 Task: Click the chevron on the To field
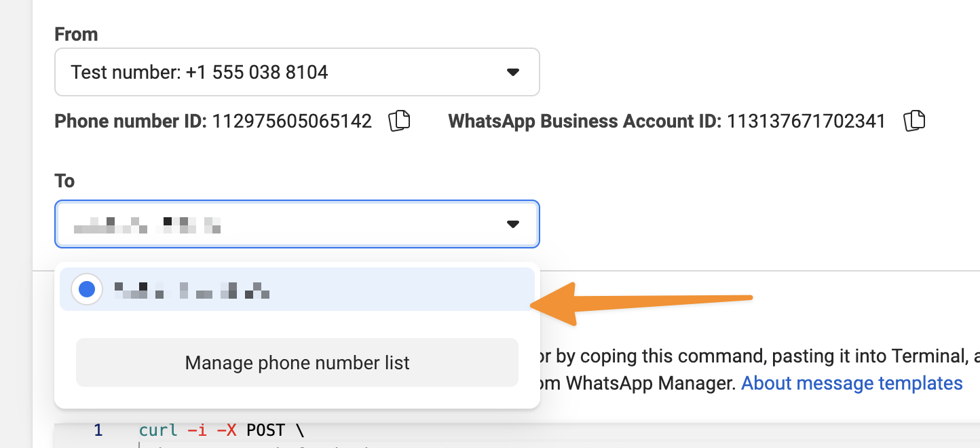[514, 224]
